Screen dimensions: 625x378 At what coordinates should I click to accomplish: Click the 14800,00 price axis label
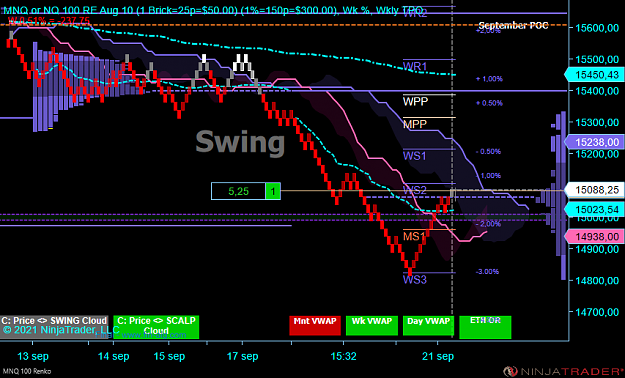click(x=596, y=280)
